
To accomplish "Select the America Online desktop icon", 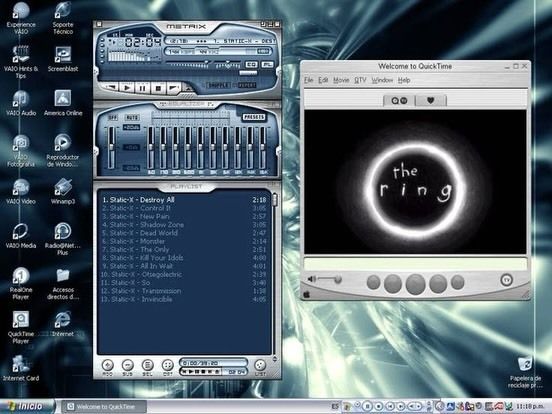I will [x=63, y=103].
